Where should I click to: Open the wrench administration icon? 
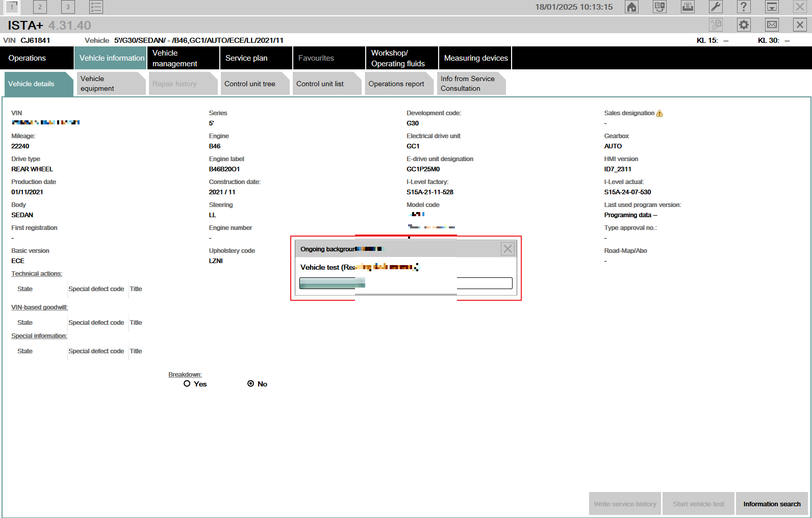pyautogui.click(x=716, y=7)
